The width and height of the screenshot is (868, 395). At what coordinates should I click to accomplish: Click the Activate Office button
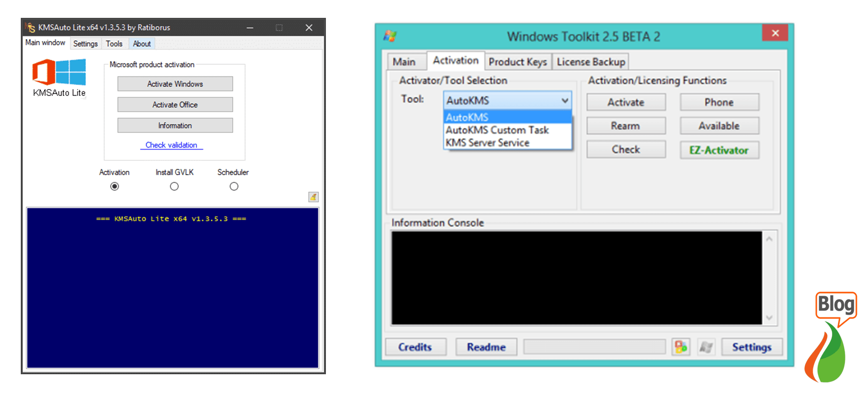(175, 105)
